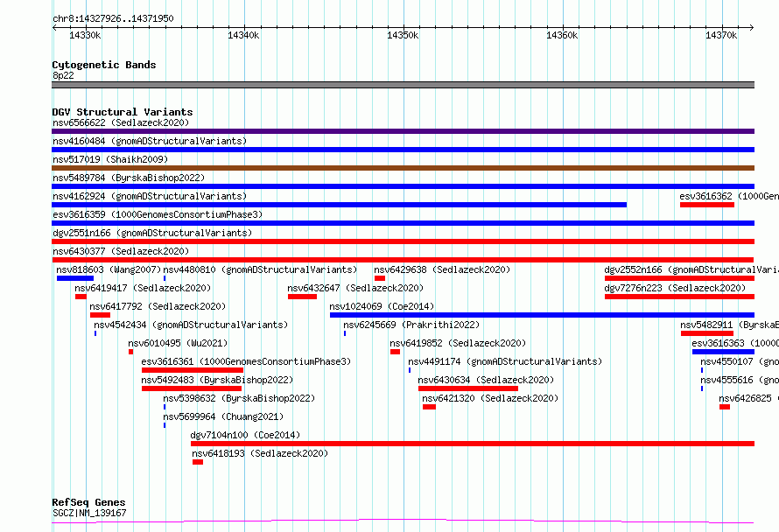779x532 pixels.
Task: Click the nsv4550107 variant label
Action: click(740, 361)
